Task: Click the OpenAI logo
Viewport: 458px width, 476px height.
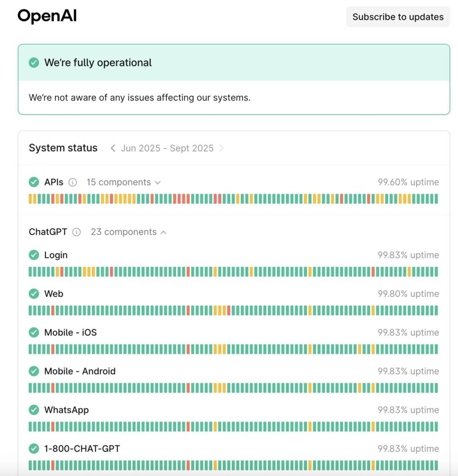Action: coord(47,16)
